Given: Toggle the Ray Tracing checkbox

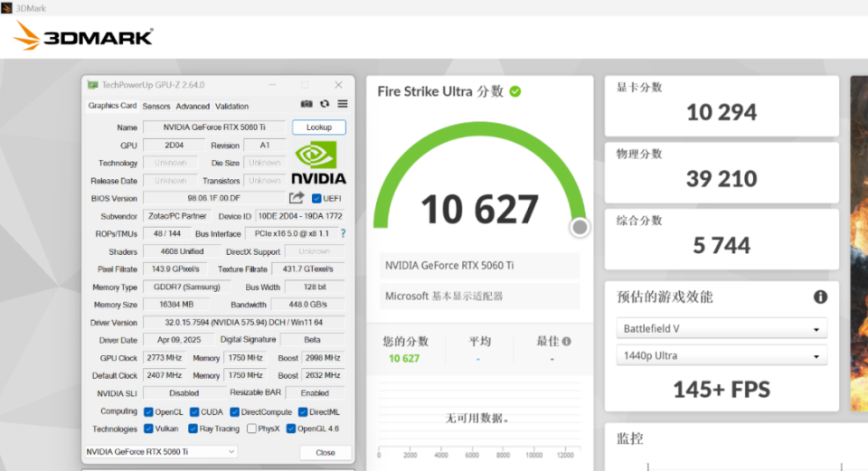Looking at the screenshot, I should coord(193,429).
